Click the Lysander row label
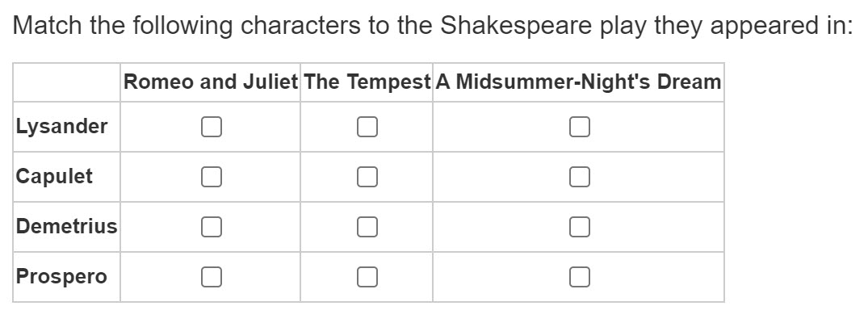This screenshot has height=327, width=868. [x=61, y=127]
